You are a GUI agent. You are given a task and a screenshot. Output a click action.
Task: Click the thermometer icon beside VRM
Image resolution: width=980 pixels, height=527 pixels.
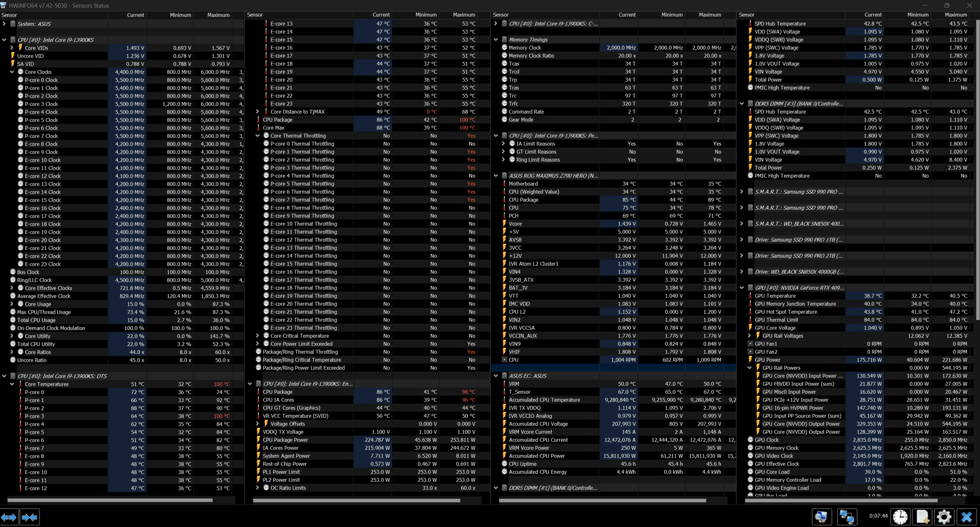(x=505, y=384)
